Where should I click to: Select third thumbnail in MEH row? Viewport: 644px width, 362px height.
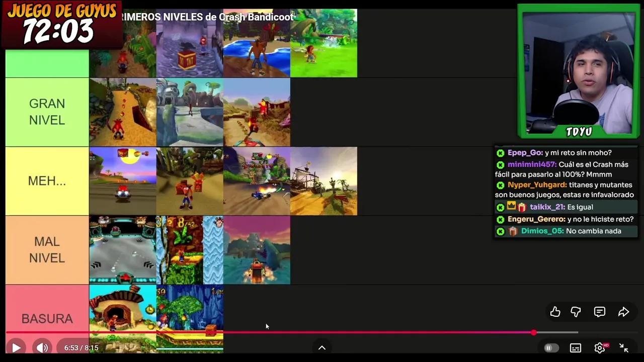pos(257,181)
